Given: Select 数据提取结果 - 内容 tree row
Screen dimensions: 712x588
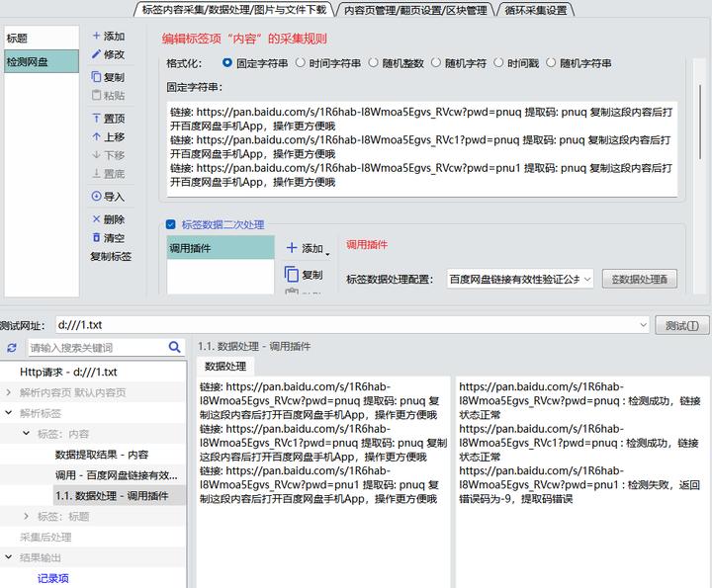Looking at the screenshot, I should pyautogui.click(x=93, y=455).
